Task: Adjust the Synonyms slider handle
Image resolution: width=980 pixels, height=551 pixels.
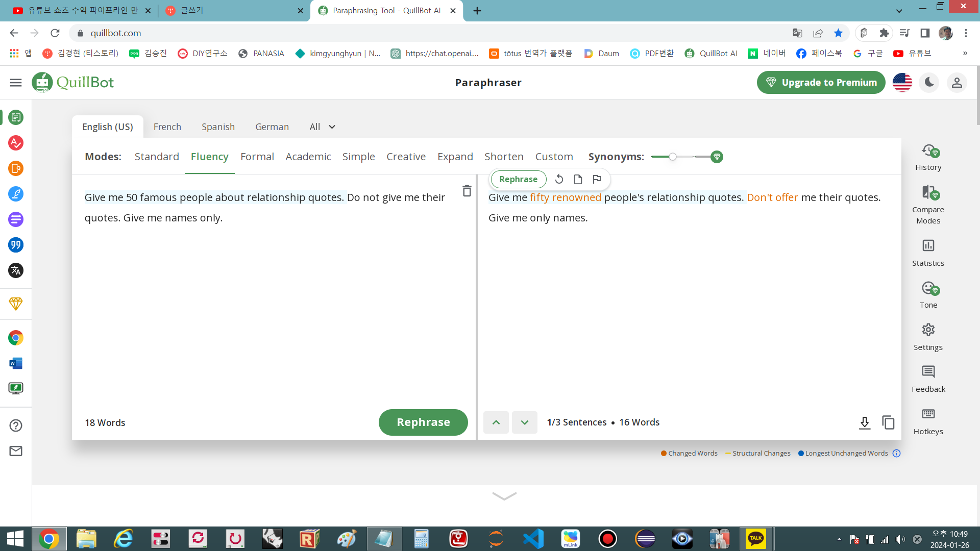Action: point(673,157)
